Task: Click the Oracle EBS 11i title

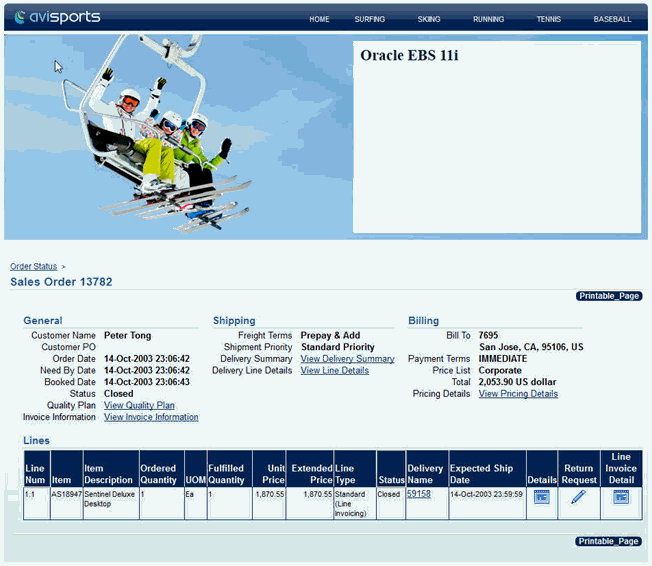Action: [409, 55]
